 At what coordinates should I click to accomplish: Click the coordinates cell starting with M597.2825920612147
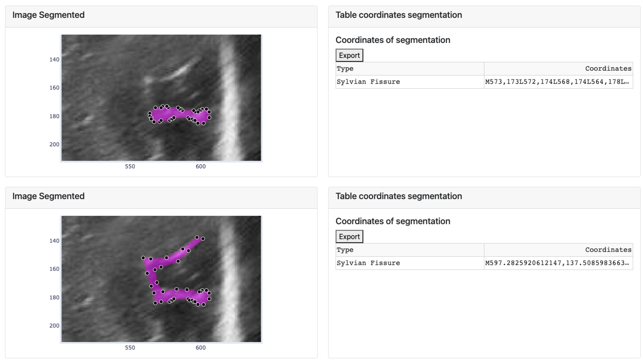tap(557, 263)
